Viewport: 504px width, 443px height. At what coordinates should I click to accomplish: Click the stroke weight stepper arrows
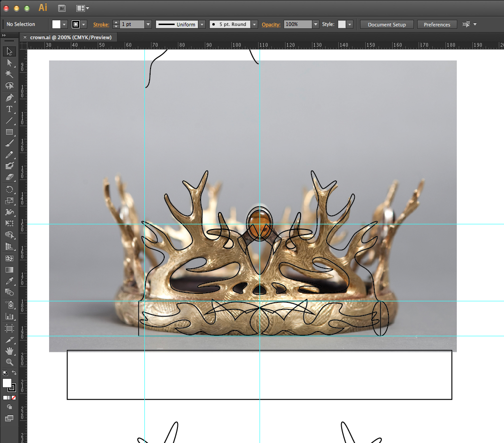(116, 25)
